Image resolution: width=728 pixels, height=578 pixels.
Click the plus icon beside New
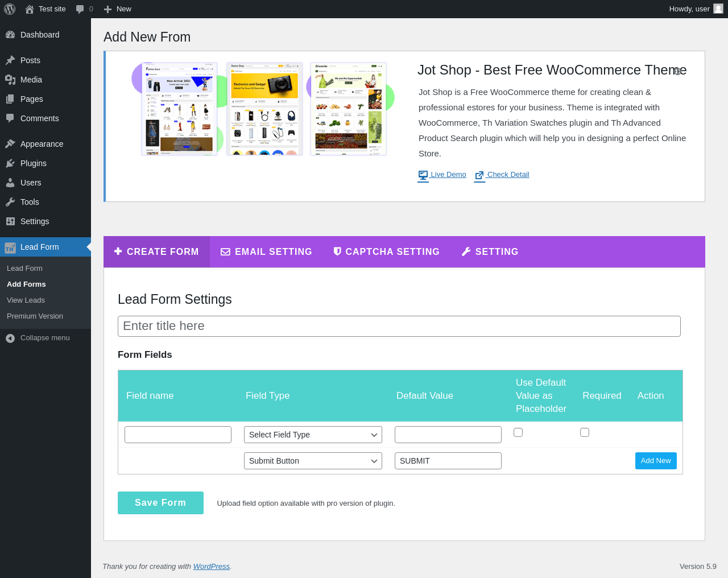[107, 9]
